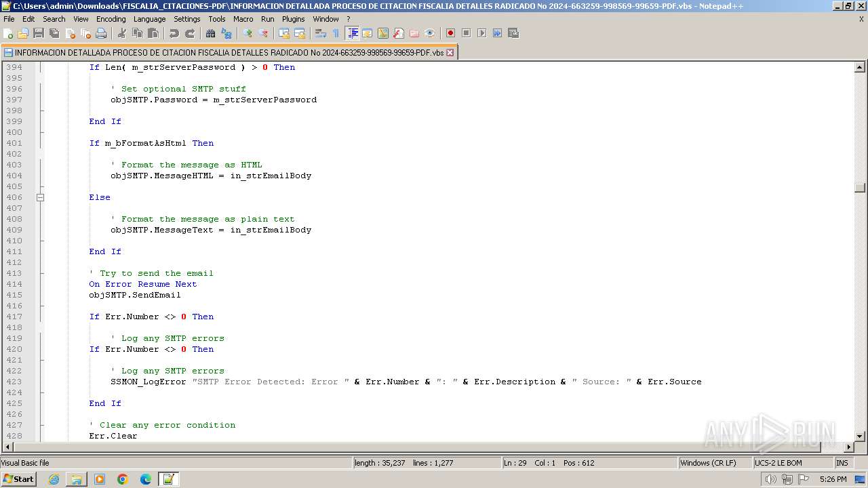Click the Stop macro recording button
This screenshot has height=488, width=868.
click(x=466, y=33)
